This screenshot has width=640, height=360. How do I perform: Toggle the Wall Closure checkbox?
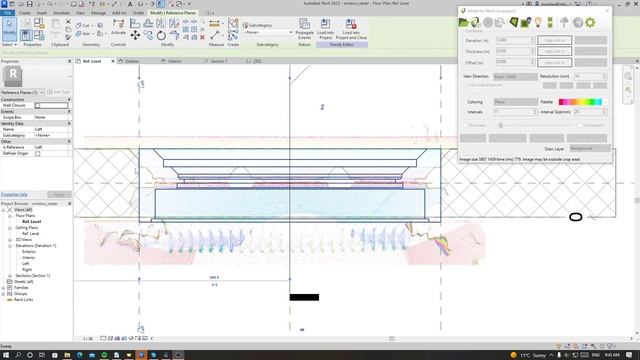tap(38, 106)
